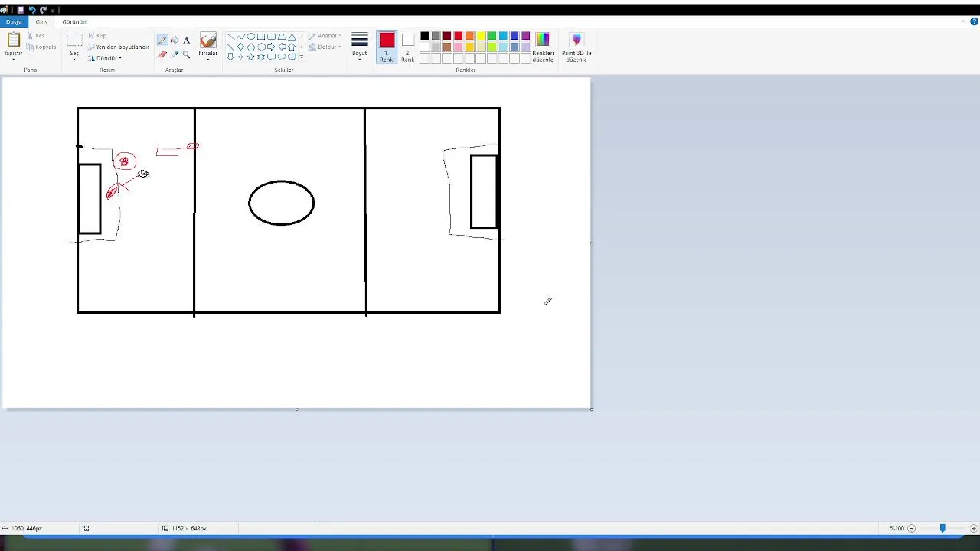Select the Five-point star shape
The image size is (980, 551).
click(x=251, y=57)
